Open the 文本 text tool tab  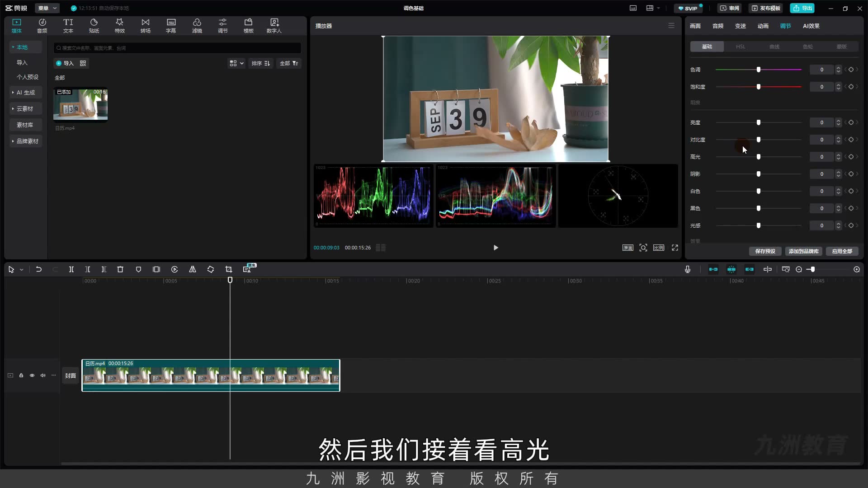[68, 26]
